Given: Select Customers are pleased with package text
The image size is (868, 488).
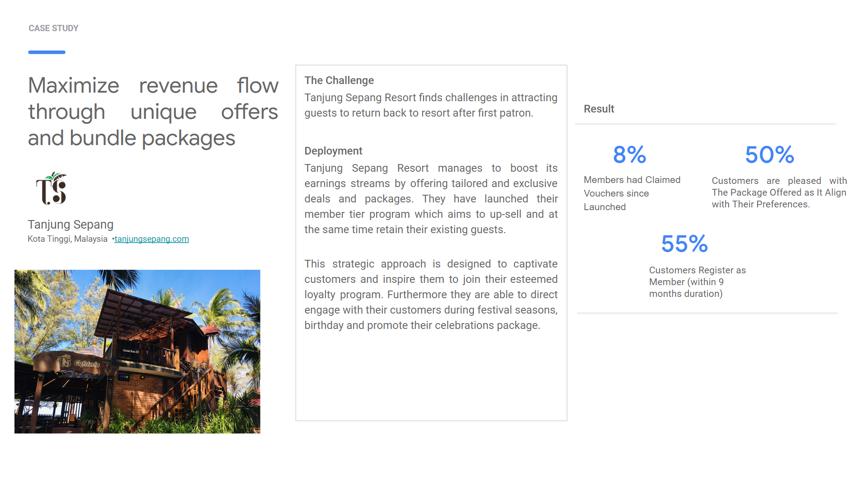Looking at the screenshot, I should click(779, 192).
